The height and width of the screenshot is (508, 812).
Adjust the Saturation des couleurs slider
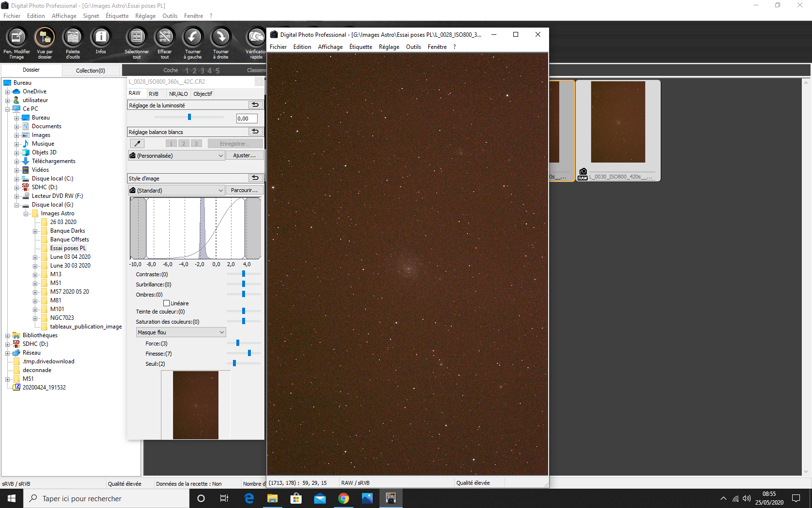(x=244, y=321)
